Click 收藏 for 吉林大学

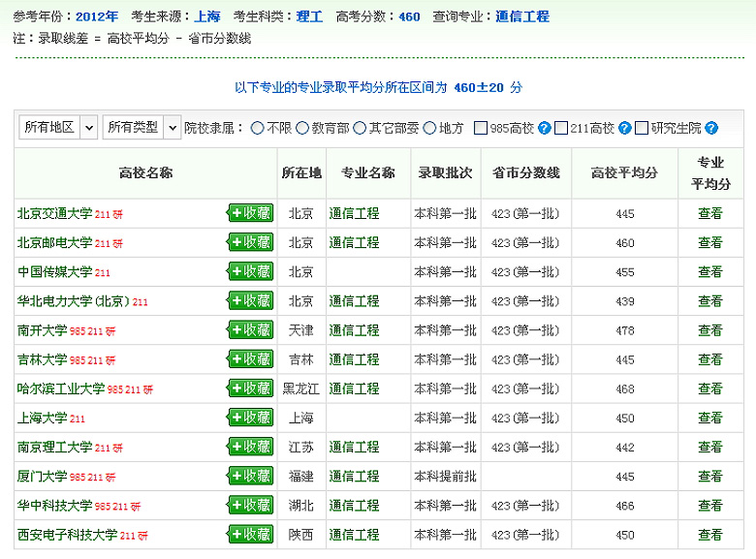coord(250,359)
